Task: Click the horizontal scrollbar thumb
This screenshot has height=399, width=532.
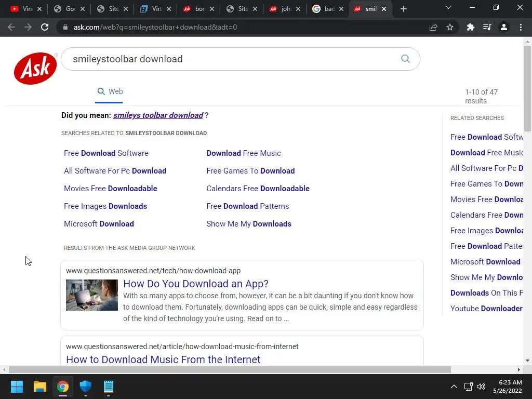Action: pos(230,369)
